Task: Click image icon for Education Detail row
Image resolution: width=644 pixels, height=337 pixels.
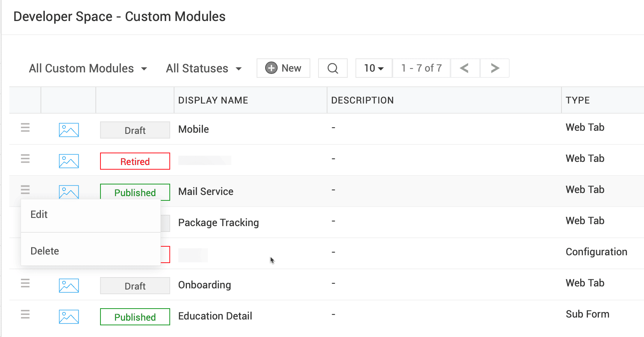Action: coord(69,317)
